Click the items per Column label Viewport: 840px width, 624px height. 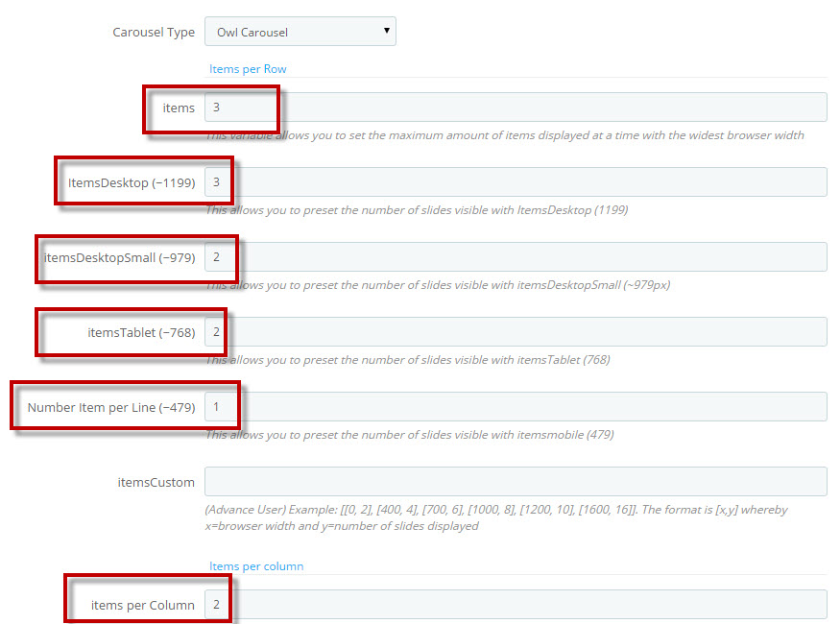click(x=143, y=605)
